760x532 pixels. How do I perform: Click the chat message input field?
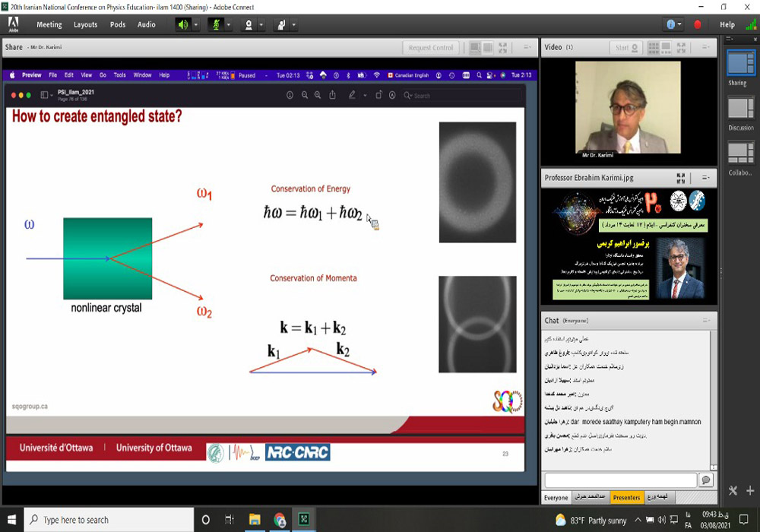(620, 480)
